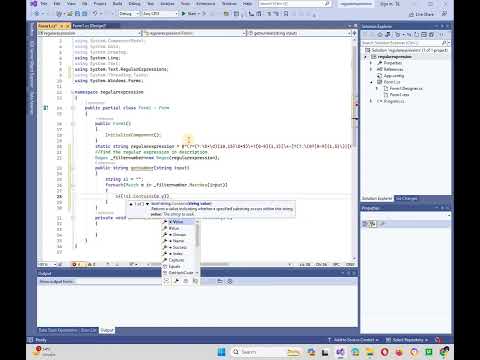Open the Debug configuration dropdown

[129, 14]
